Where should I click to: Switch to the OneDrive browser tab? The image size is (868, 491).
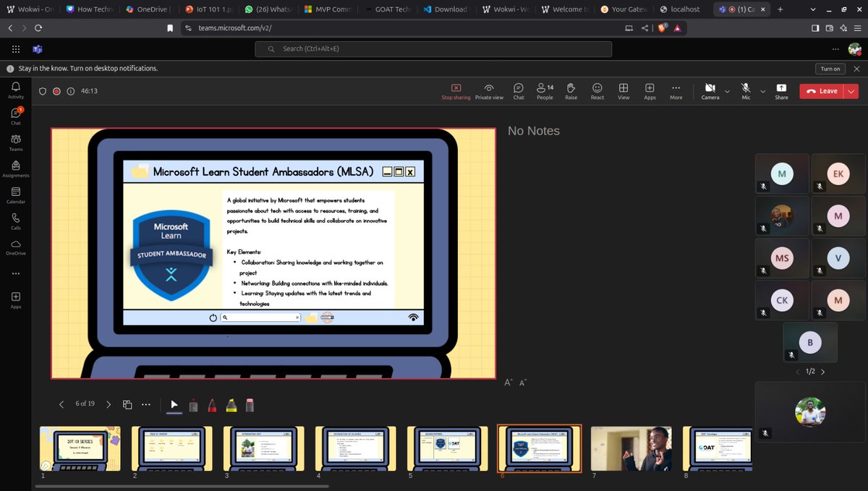(x=146, y=9)
